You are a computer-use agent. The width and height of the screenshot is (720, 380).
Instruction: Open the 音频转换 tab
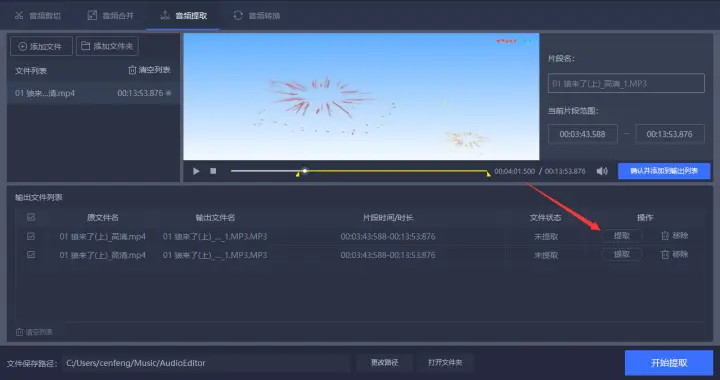[257, 16]
